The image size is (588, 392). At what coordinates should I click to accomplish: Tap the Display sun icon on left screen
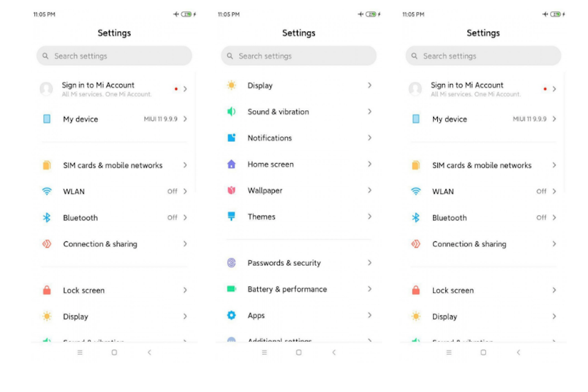click(47, 316)
